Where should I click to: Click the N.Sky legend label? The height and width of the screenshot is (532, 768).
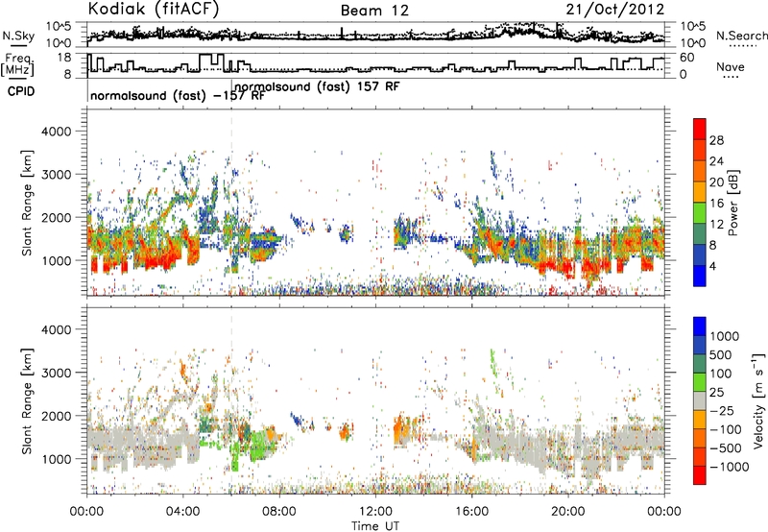pyautogui.click(x=18, y=36)
